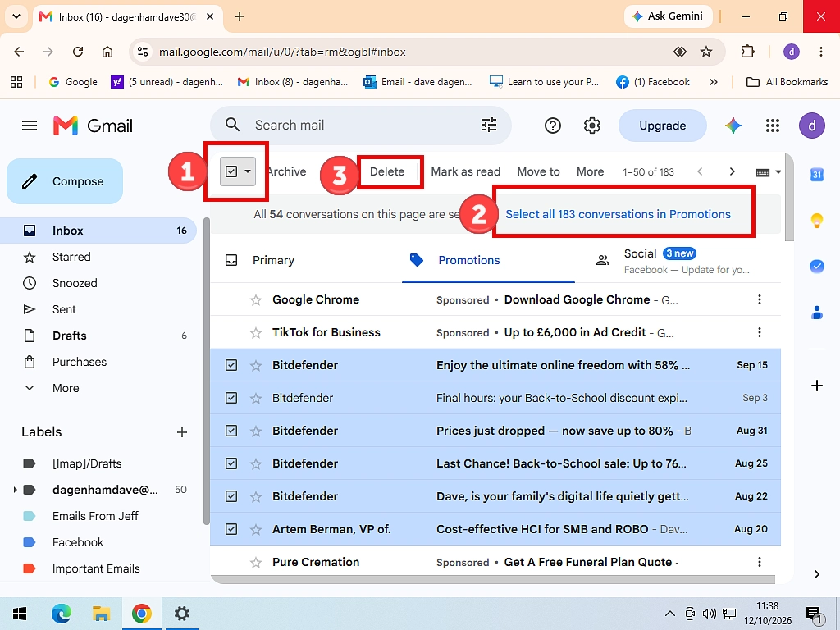Image resolution: width=840 pixels, height=630 pixels.
Task: Uncheck the Bitdefender Aug 22 email
Action: point(231,496)
